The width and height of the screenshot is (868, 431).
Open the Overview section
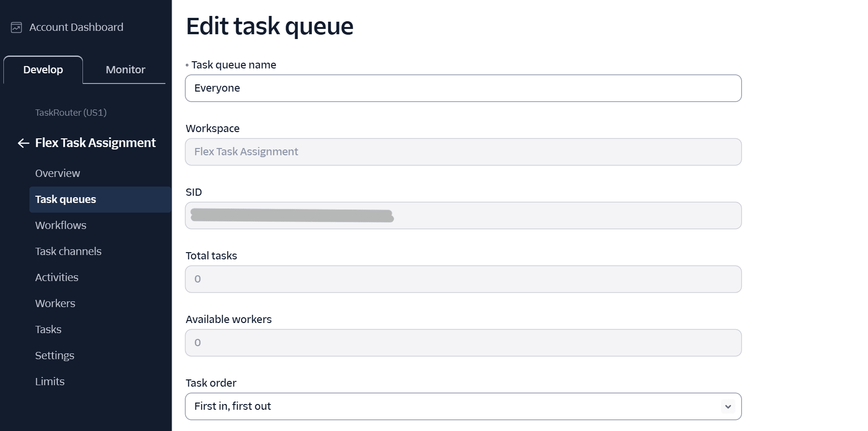click(57, 173)
